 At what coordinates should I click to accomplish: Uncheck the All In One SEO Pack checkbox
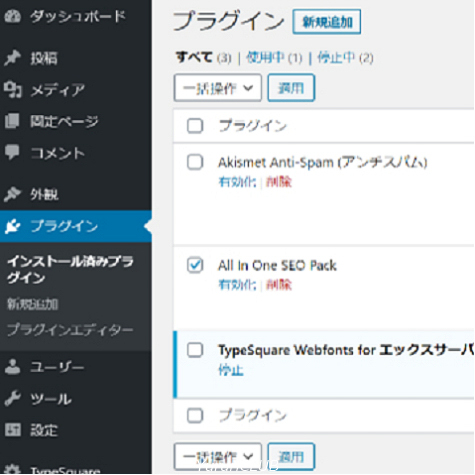tap(195, 265)
